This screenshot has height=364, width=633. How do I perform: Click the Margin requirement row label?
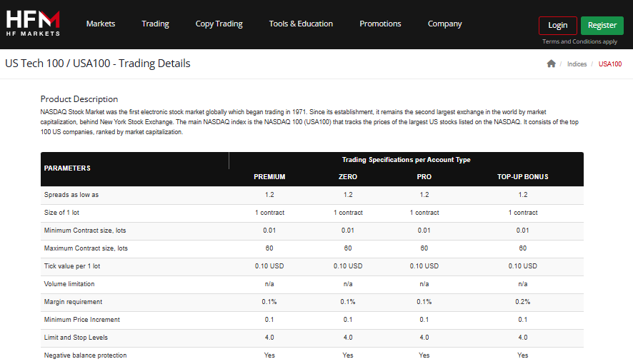tap(73, 301)
